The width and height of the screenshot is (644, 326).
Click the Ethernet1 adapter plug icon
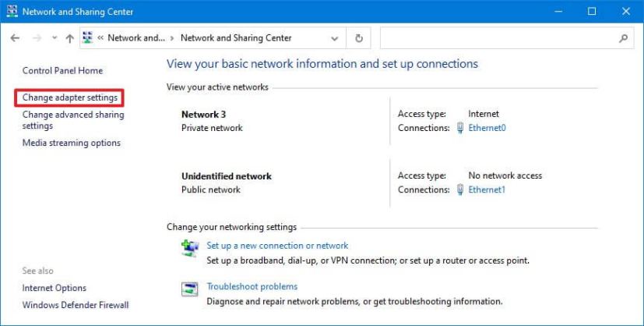[460, 190]
